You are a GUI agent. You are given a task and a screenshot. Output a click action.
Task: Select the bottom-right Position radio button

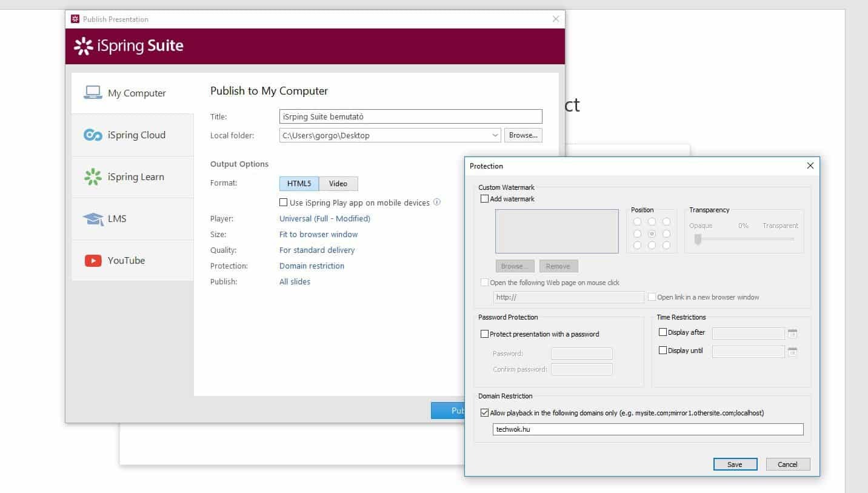point(666,246)
